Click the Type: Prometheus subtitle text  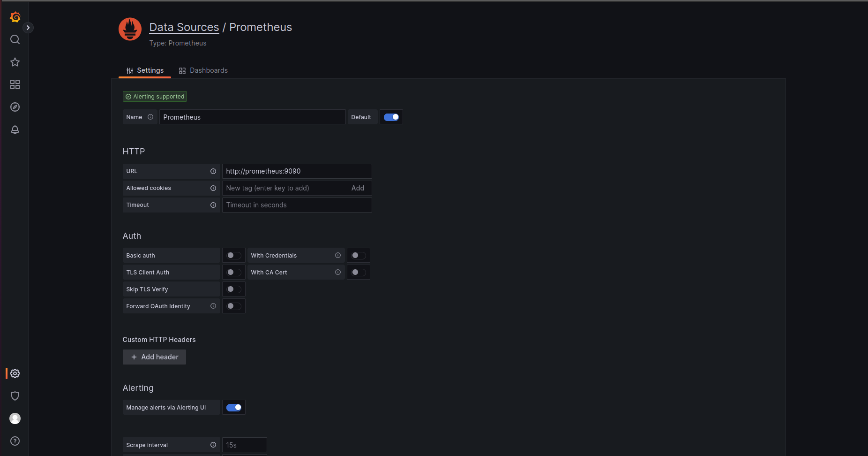178,43
